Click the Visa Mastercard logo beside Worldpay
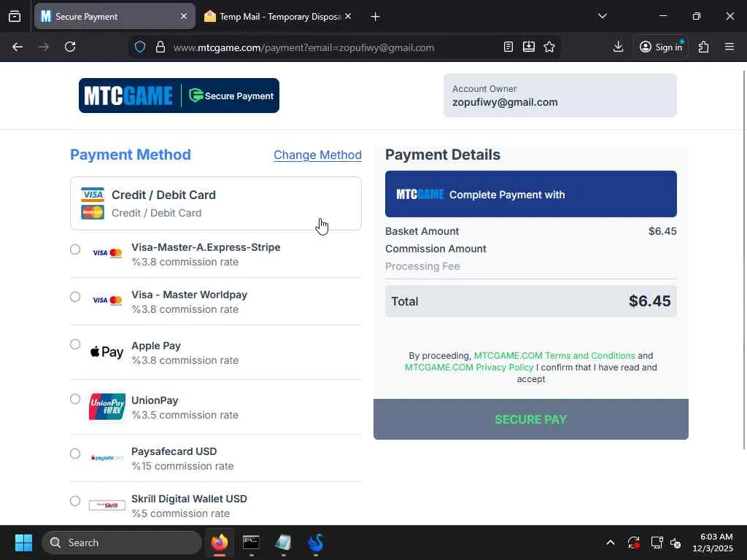Screen dimensions: 747x560 (x=107, y=300)
